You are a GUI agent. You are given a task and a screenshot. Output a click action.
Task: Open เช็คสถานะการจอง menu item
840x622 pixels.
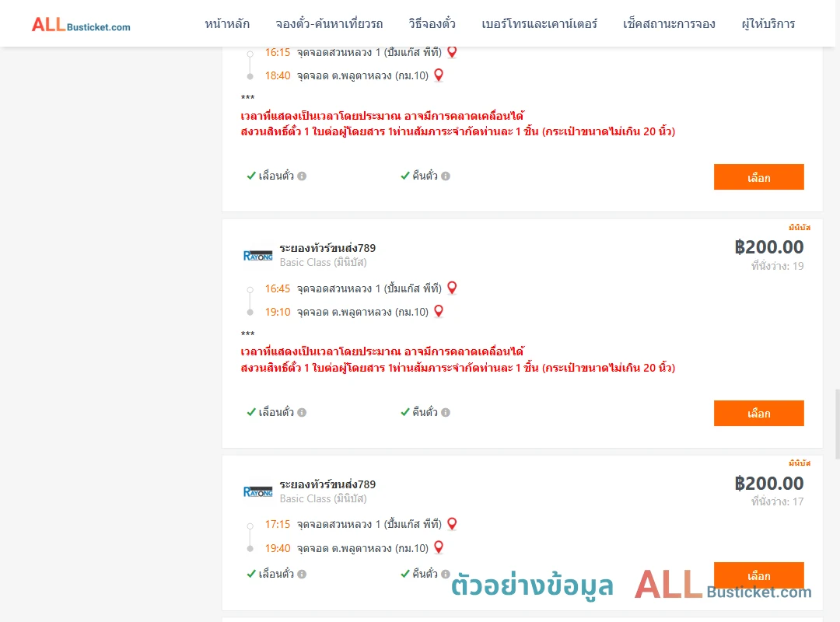pos(669,24)
